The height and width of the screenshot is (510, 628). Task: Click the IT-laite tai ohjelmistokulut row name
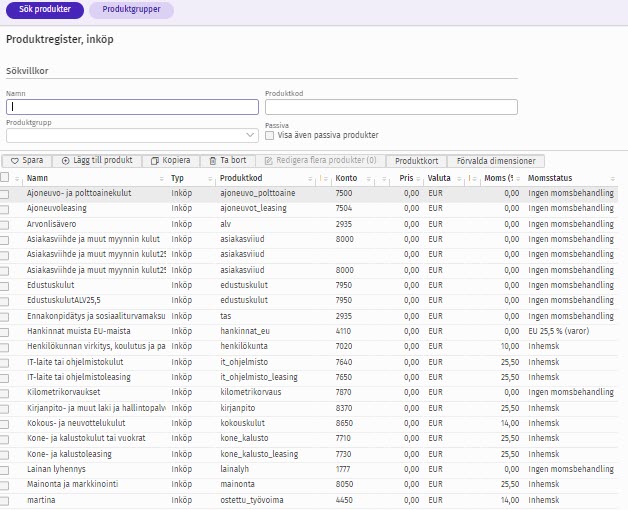75,362
